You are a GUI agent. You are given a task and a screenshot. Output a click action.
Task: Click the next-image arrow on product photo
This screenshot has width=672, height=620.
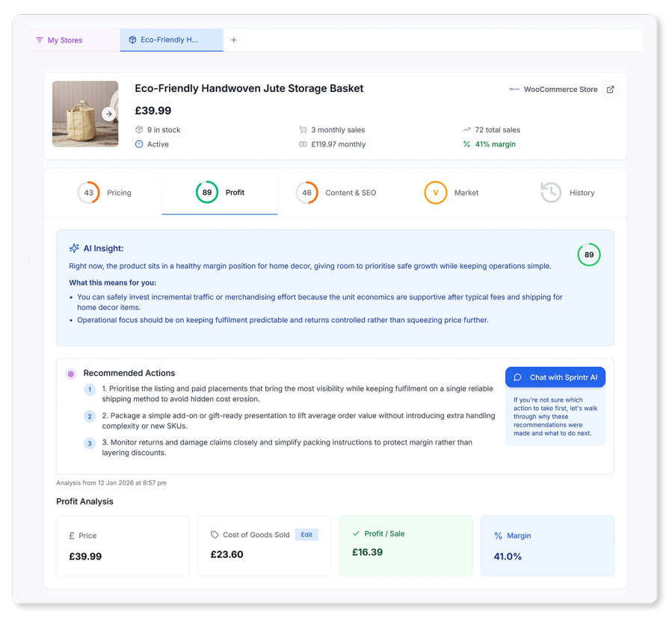109,114
